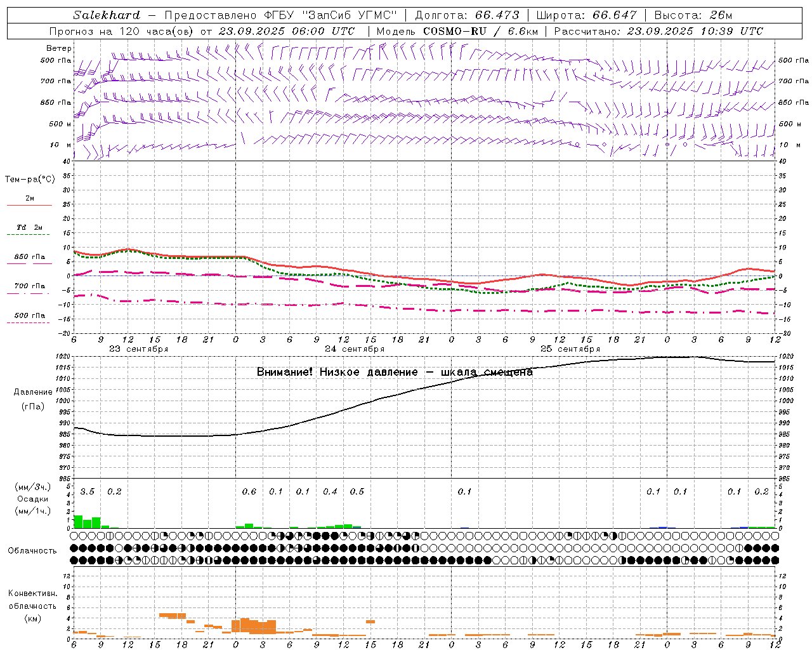Click "Рассчитано: 23.09.2025 10:39 UTC" text

pos(658,31)
